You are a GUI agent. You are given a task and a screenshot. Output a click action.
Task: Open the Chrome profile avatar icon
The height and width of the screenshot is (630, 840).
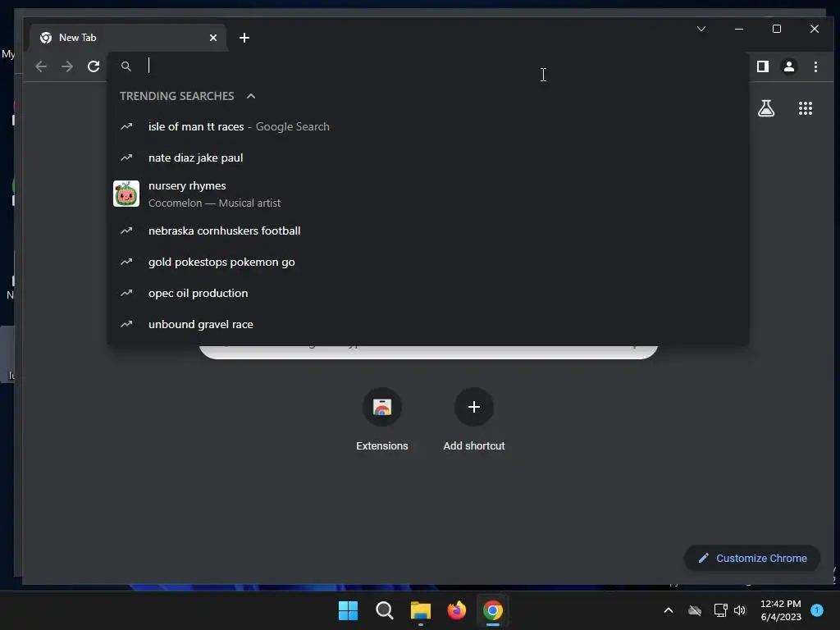789,66
